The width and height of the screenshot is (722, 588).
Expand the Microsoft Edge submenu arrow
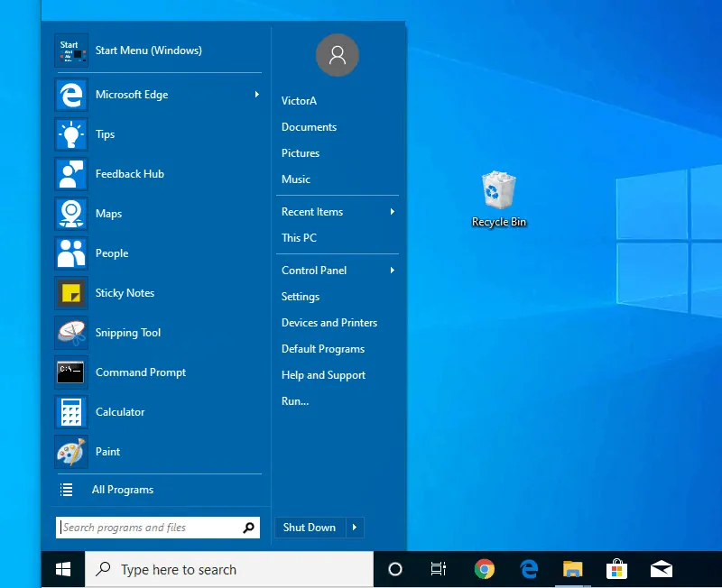click(257, 95)
